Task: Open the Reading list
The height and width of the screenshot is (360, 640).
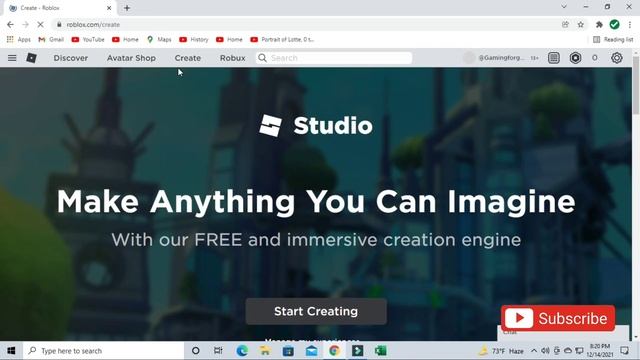Action: pos(613,40)
